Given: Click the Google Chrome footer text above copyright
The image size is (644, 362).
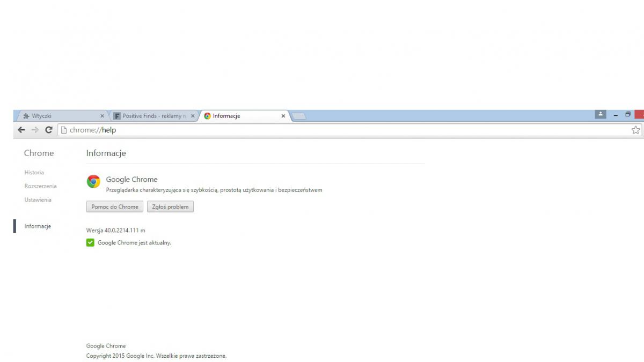Looking at the screenshot, I should coord(106,346).
